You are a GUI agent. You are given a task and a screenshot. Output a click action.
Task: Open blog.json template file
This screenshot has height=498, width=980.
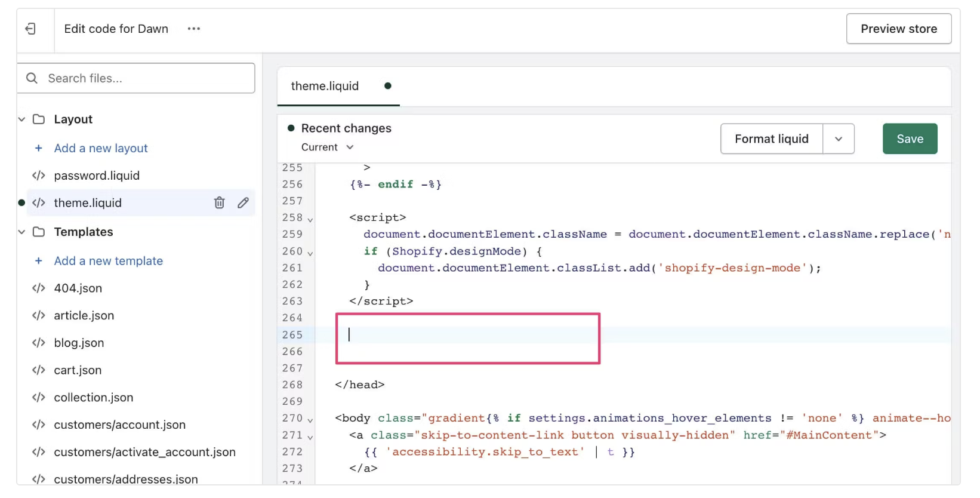coord(79,343)
